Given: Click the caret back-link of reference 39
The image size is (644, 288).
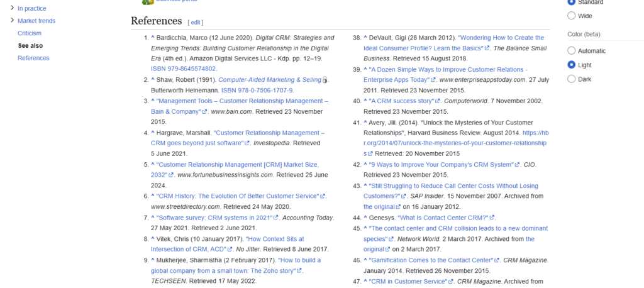Looking at the screenshot, I should click(x=365, y=69).
